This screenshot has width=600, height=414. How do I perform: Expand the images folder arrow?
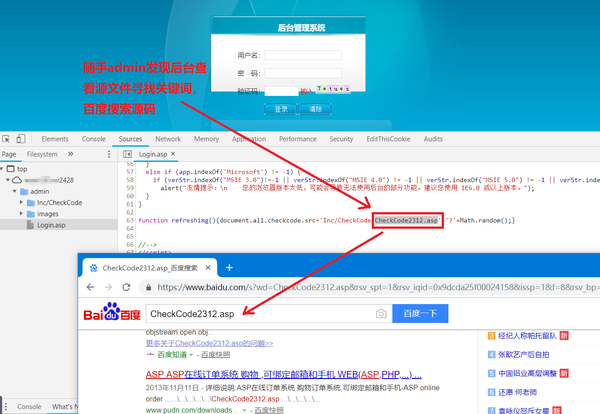[21, 213]
